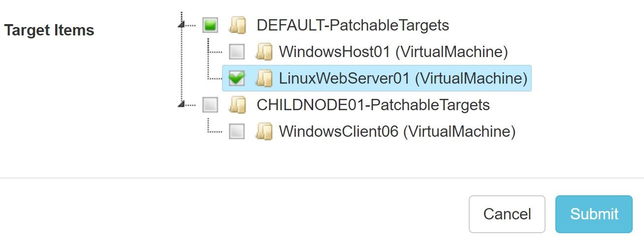Image resolution: width=644 pixels, height=243 pixels.
Task: Collapse the CHILDNODE01-PatchableTargets tree node
Action: pos(182,104)
